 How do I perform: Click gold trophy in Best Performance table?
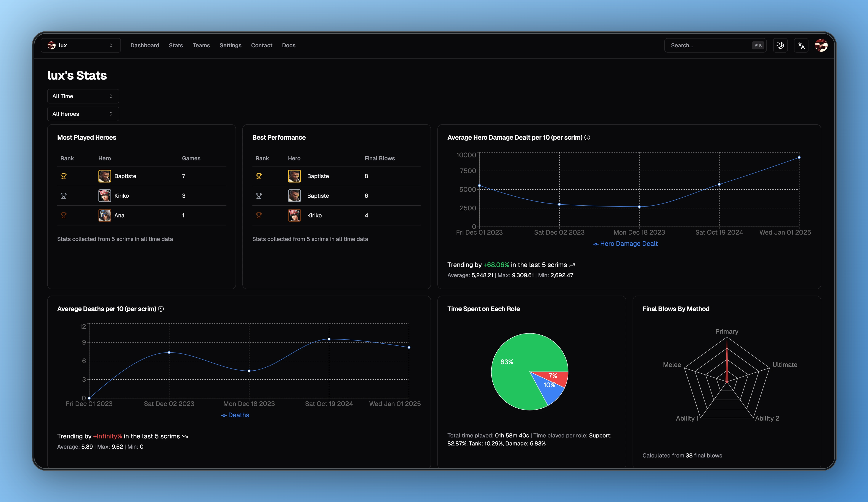click(x=259, y=176)
